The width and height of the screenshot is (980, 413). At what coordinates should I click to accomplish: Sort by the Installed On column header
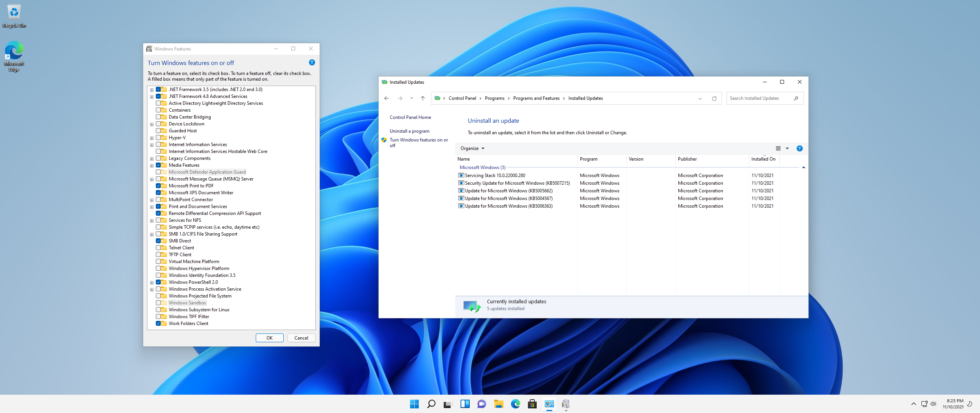coord(764,159)
